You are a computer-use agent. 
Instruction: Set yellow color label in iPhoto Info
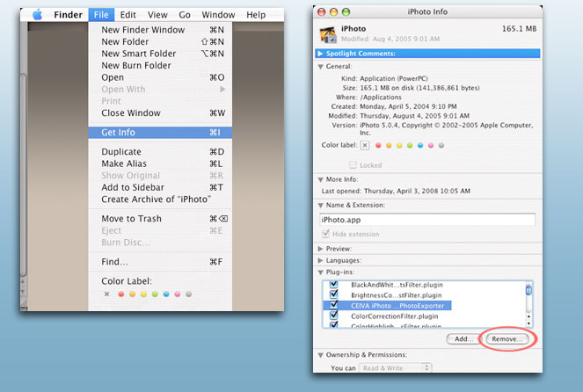[399, 145]
